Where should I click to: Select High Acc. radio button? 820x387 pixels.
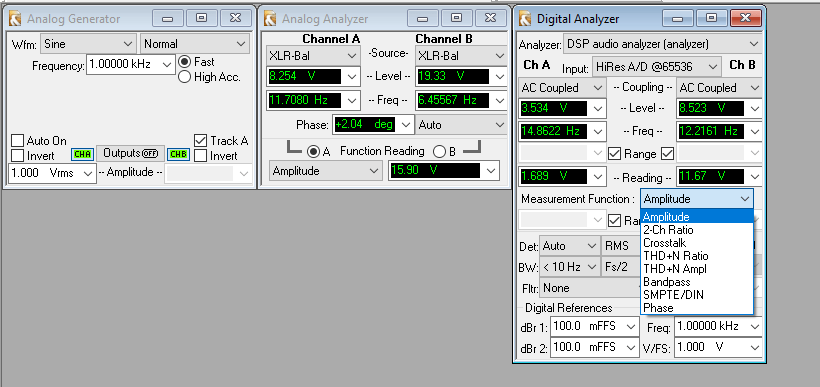(184, 77)
